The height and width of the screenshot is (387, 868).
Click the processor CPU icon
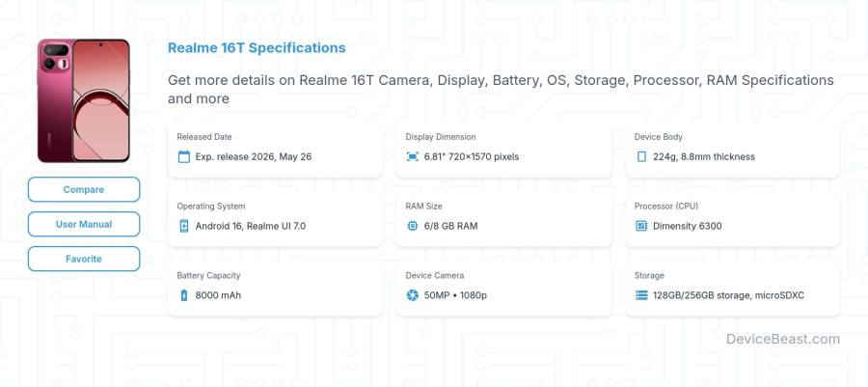pyautogui.click(x=641, y=226)
